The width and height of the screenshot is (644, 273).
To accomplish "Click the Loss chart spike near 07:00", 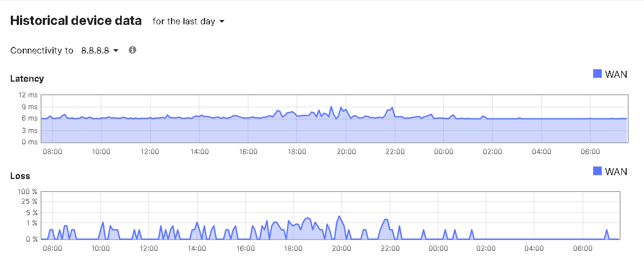I will [x=607, y=230].
